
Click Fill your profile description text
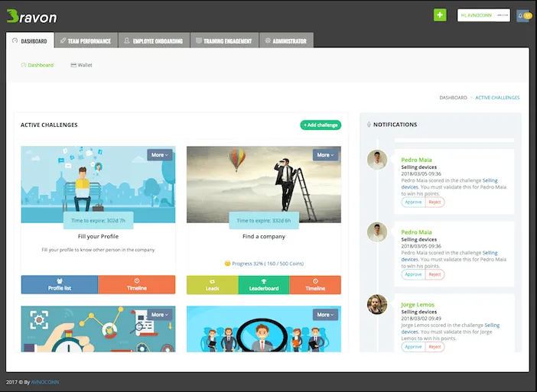[98, 250]
